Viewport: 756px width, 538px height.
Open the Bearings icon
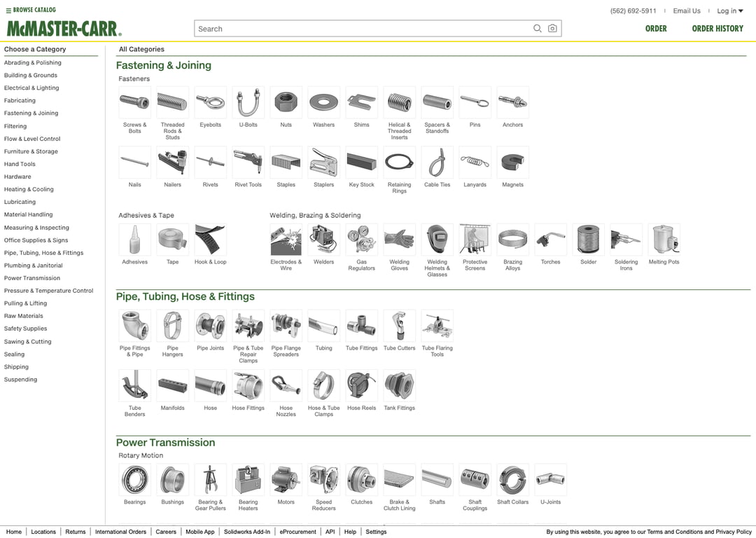134,480
